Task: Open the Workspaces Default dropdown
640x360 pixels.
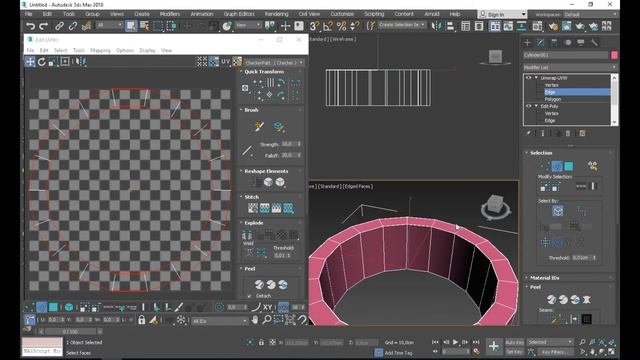Action: coord(589,14)
